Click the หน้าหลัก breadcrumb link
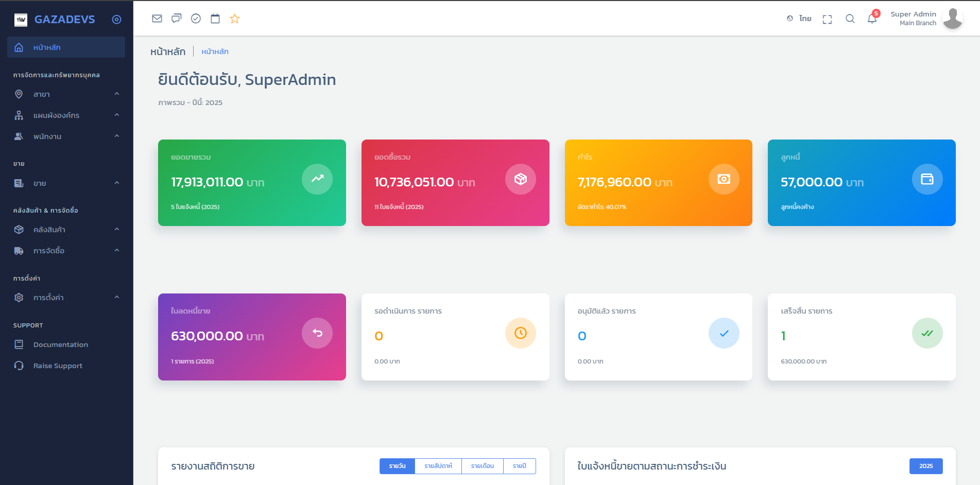This screenshot has width=980, height=485. (x=215, y=51)
